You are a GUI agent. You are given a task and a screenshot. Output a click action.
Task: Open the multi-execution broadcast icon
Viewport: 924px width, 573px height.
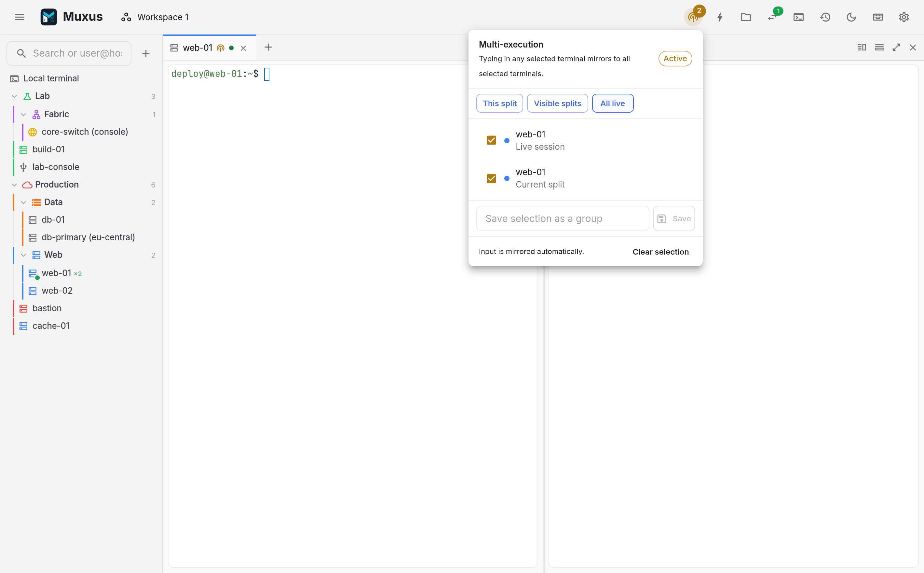click(693, 17)
